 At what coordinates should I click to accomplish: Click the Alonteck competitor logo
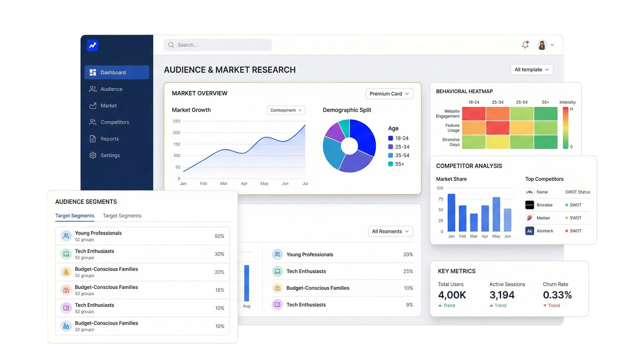[x=530, y=231]
